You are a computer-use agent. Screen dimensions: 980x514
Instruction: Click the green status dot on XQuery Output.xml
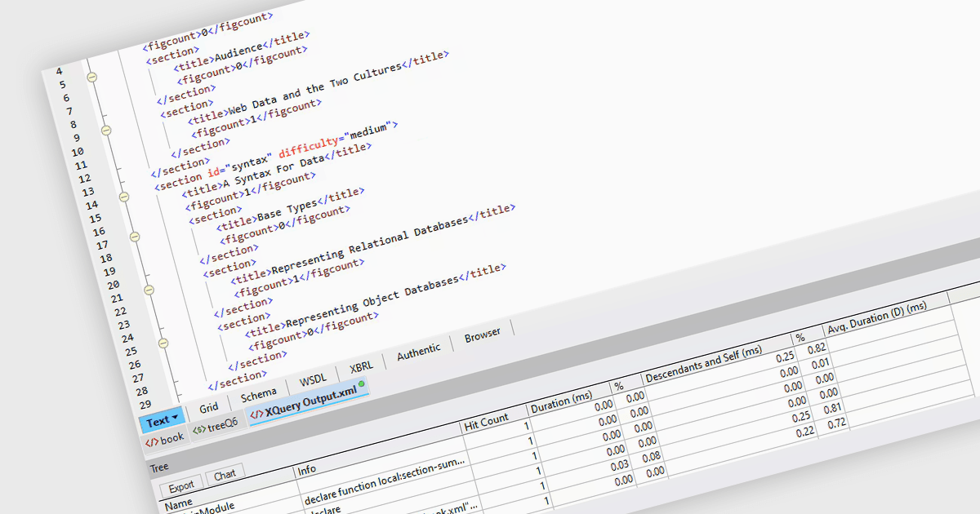(x=361, y=383)
